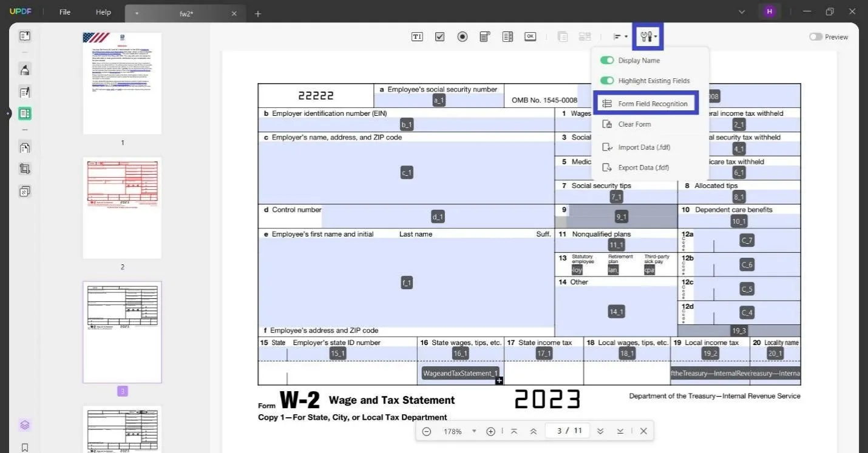Open the align fields dropdown

[x=620, y=37]
